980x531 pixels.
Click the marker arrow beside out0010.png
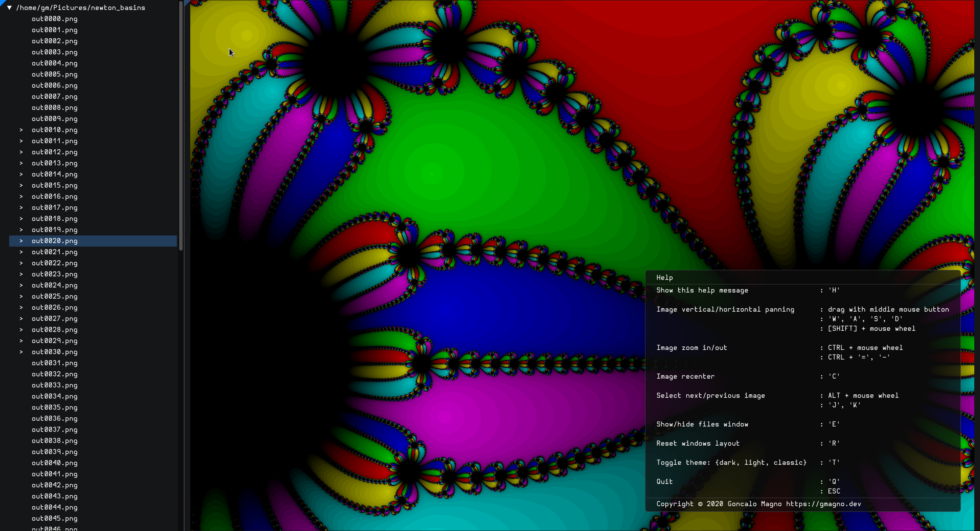[21, 130]
